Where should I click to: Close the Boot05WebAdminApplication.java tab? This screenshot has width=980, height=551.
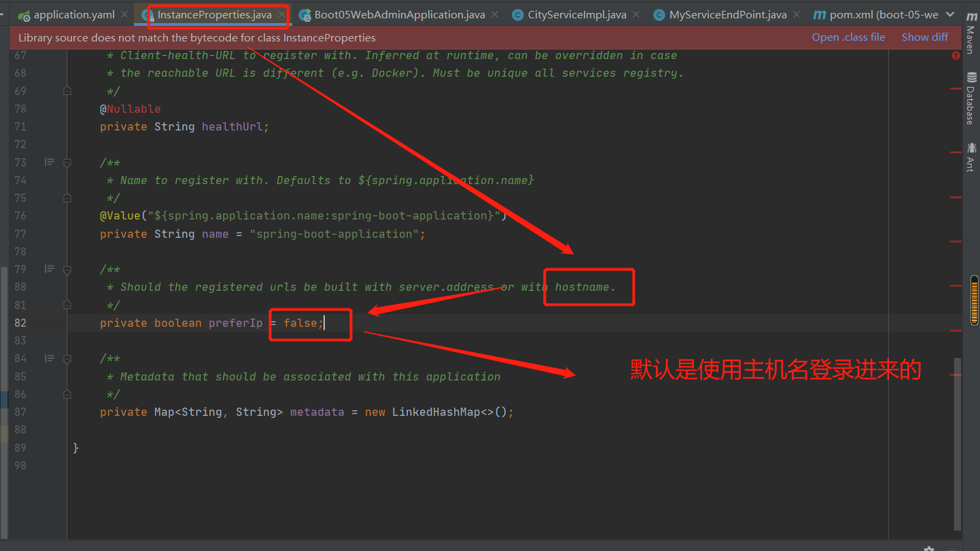(494, 14)
